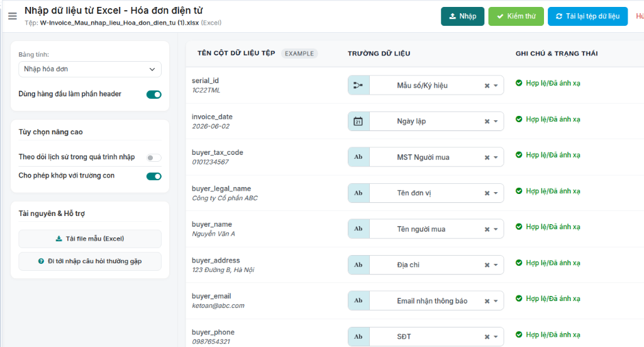
Task: Expand the MST Người mua dropdown arrow
Action: tap(496, 157)
